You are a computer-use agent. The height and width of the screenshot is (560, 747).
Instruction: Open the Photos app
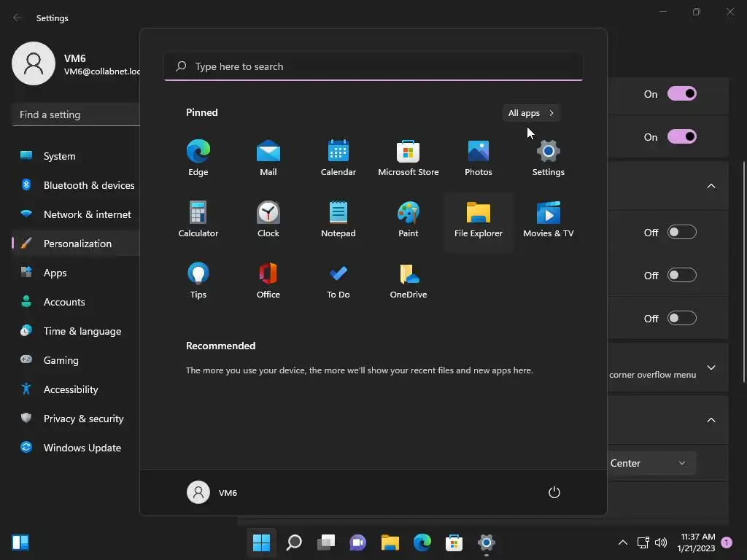[479, 158]
